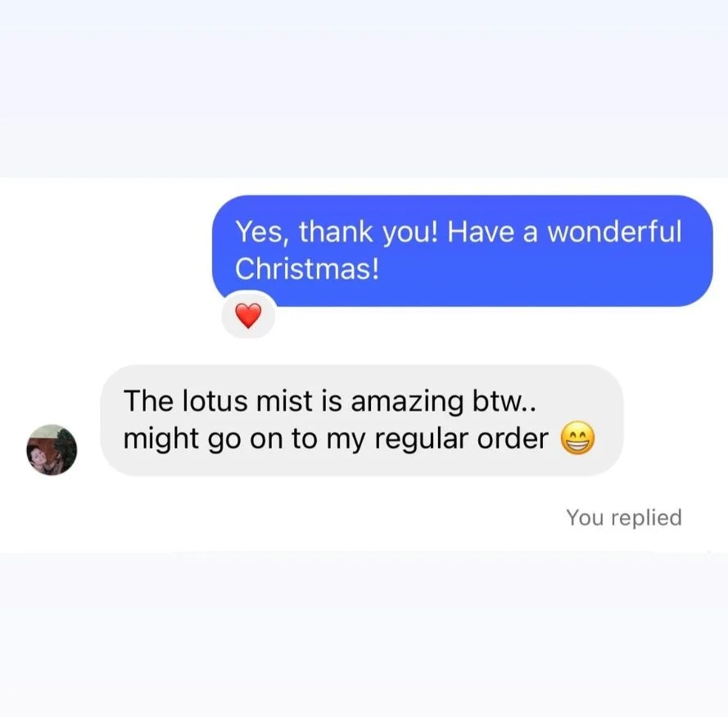
Task: Tap the red heart reaction
Action: (248, 316)
